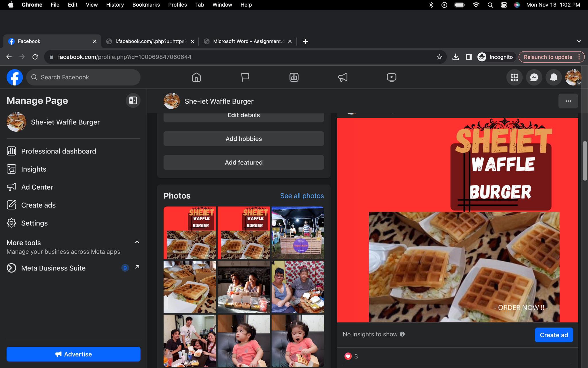588x368 pixels.
Task: Open Facebook Home icon in top navigation
Action: 196,77
